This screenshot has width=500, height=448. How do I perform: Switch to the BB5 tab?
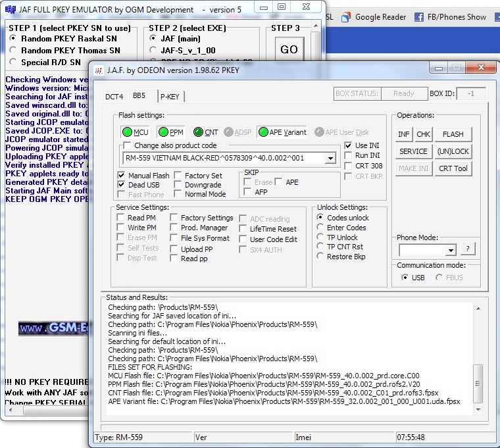(139, 95)
